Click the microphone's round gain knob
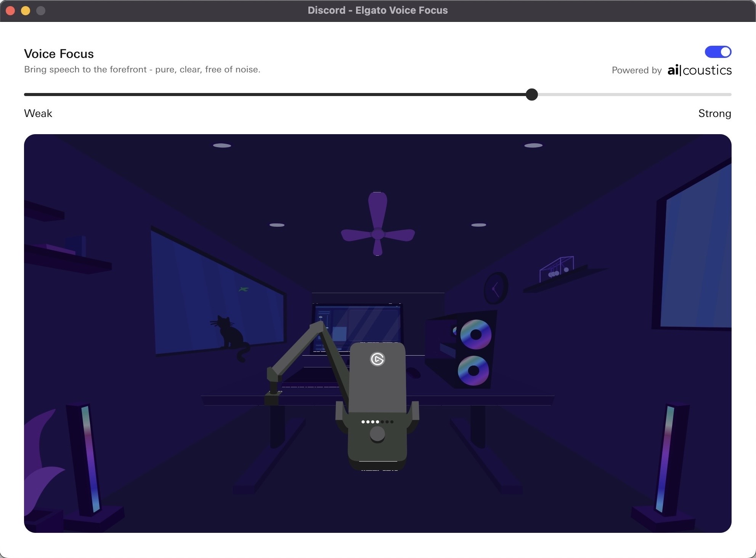The image size is (756, 558). click(377, 434)
